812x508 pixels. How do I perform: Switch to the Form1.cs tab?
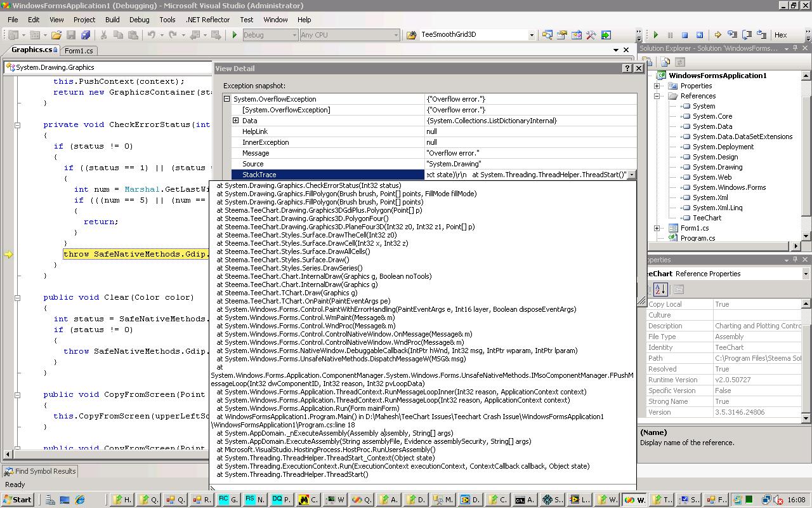(x=79, y=50)
